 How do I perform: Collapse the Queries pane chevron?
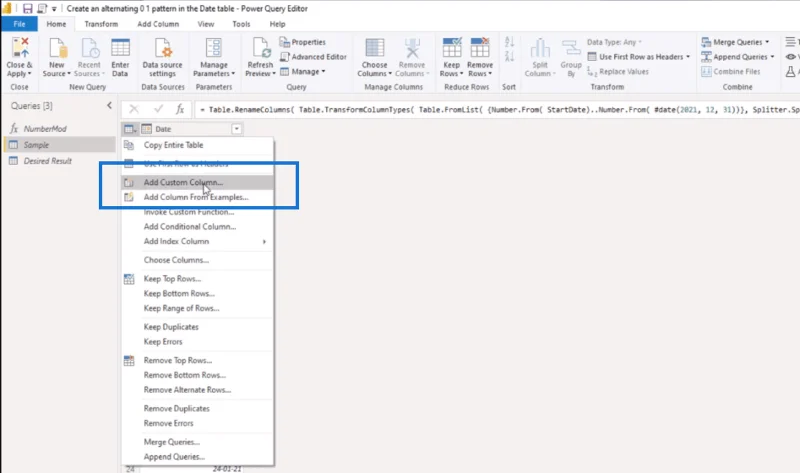tap(109, 106)
